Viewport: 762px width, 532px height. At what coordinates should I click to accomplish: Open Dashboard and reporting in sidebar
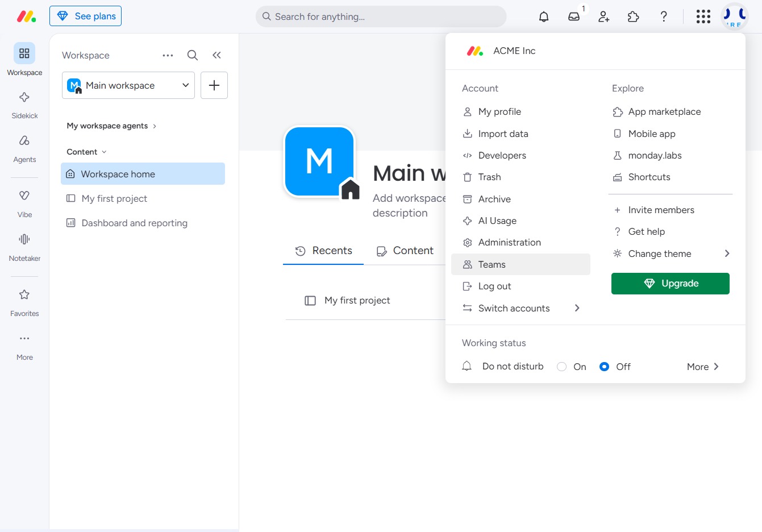143,223
